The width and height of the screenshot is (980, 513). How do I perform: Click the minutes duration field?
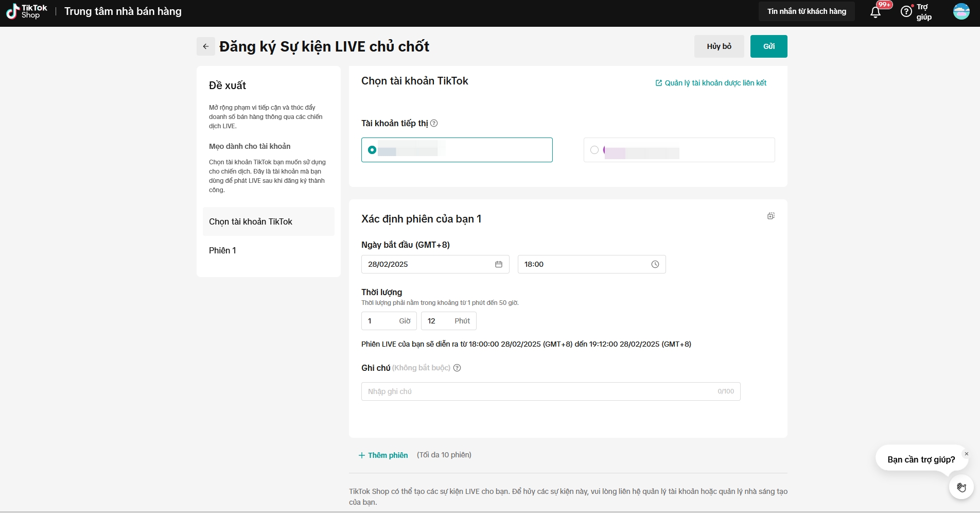pyautogui.click(x=449, y=321)
